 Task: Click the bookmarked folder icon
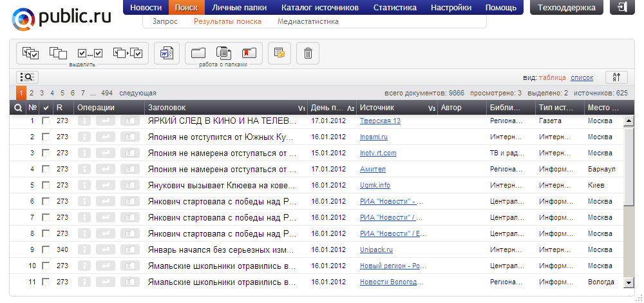(249, 53)
